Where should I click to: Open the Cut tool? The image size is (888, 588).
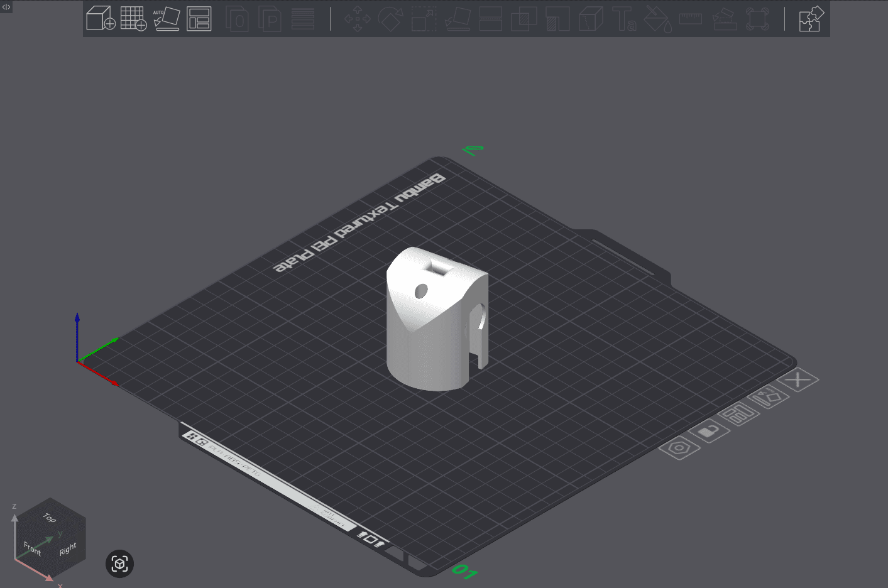(491, 18)
